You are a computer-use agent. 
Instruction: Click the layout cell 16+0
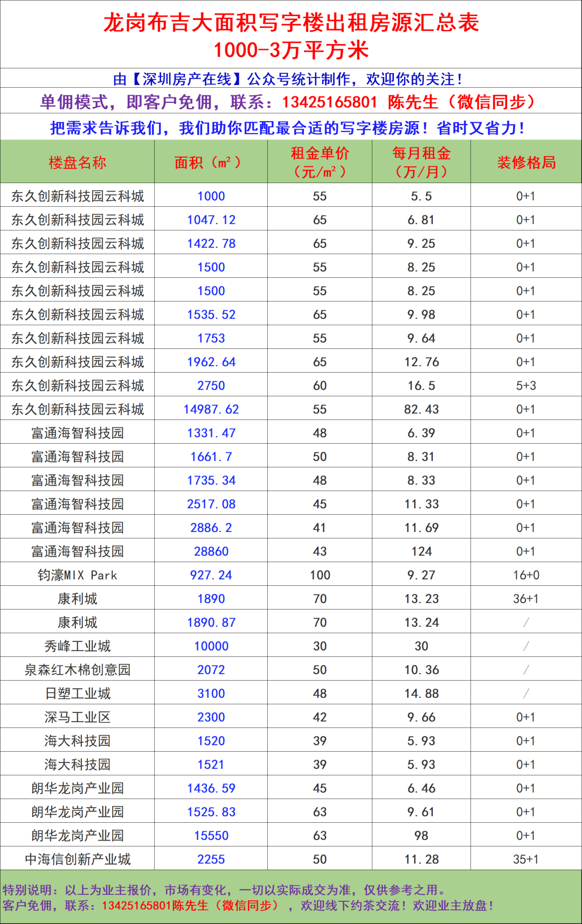[x=526, y=575]
